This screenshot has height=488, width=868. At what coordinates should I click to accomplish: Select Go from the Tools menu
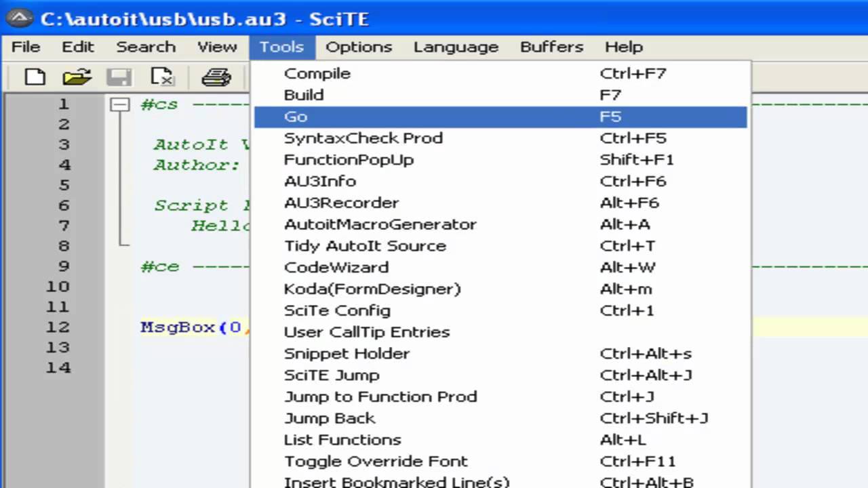(x=296, y=117)
